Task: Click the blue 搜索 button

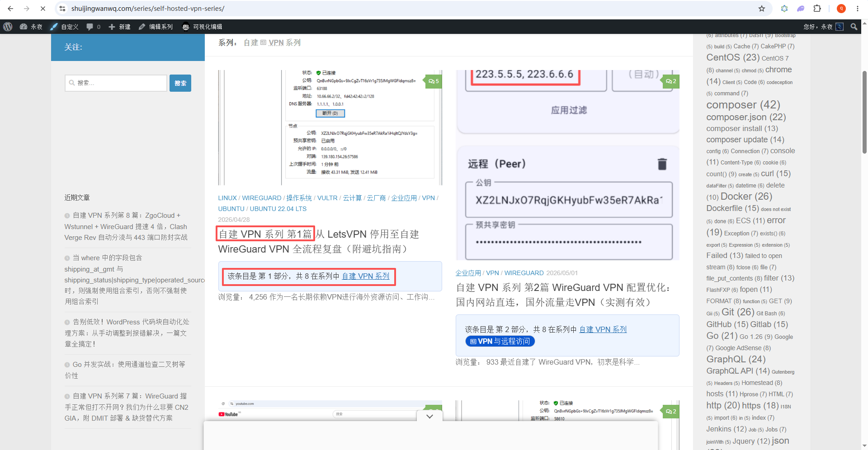Action: pyautogui.click(x=180, y=83)
